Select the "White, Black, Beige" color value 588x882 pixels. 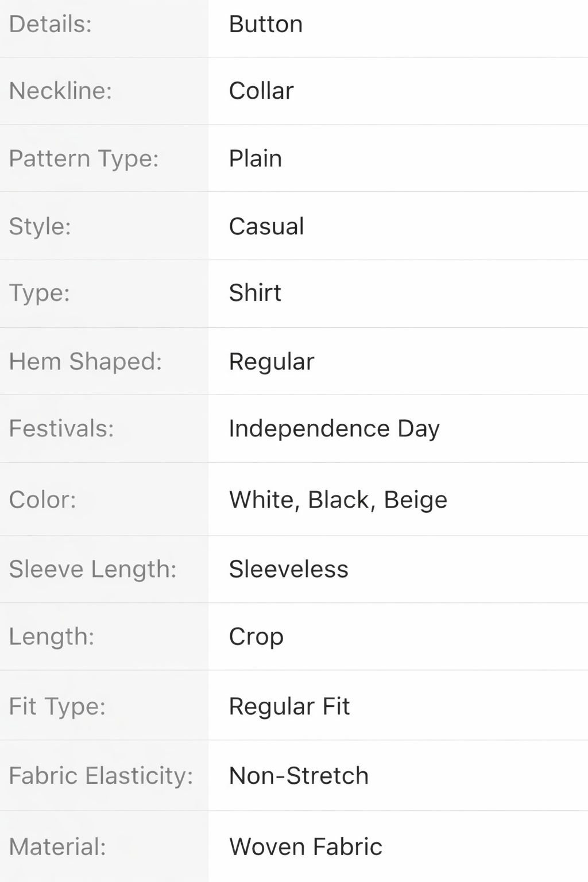[x=338, y=500]
